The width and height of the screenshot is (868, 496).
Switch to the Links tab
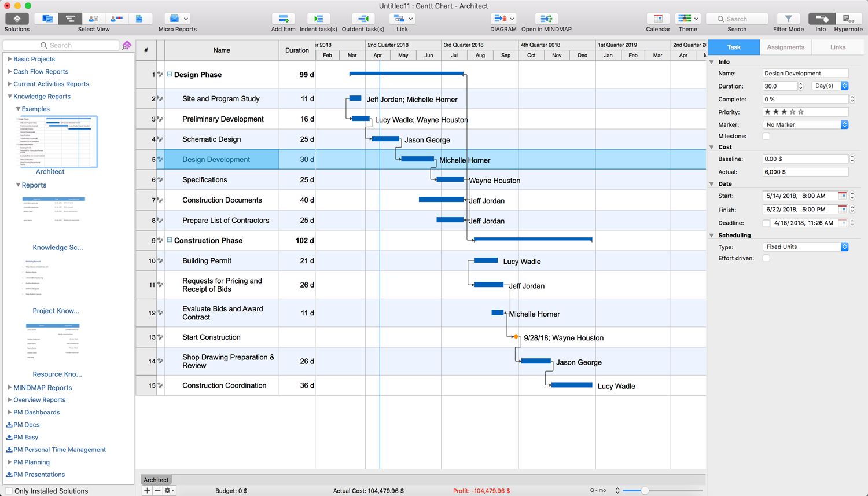tap(837, 47)
